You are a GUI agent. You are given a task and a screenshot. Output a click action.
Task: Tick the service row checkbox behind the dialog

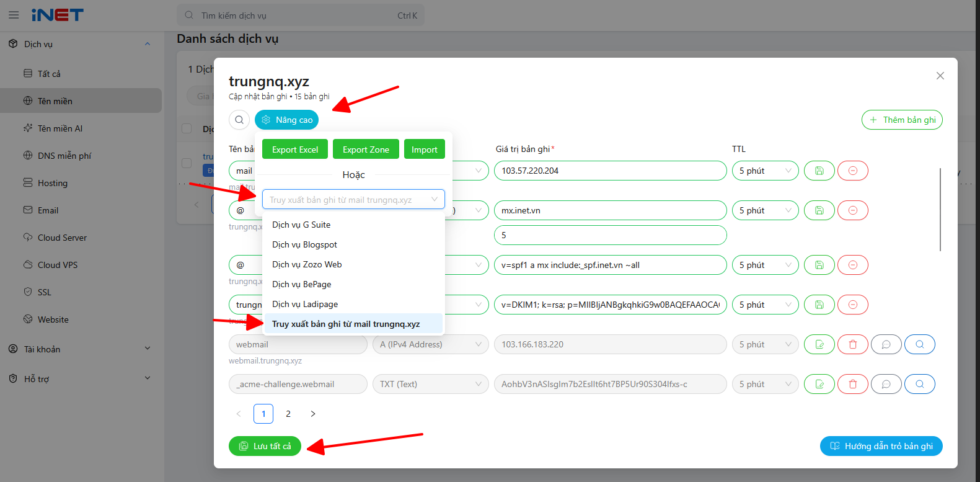click(187, 163)
